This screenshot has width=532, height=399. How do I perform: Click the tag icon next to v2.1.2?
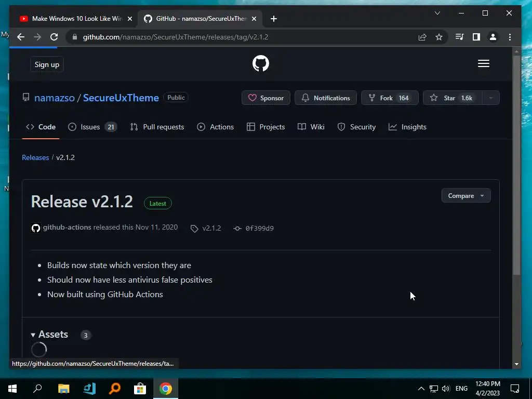[x=194, y=229]
